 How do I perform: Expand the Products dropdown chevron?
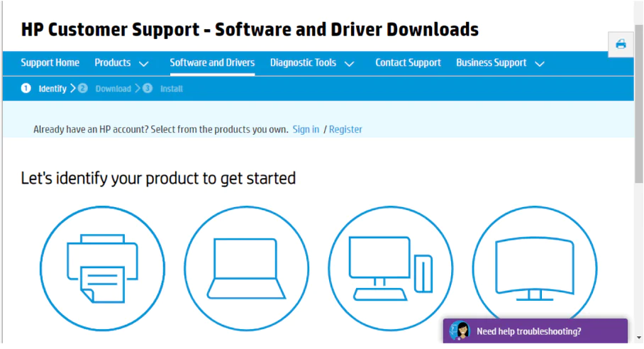coord(143,64)
